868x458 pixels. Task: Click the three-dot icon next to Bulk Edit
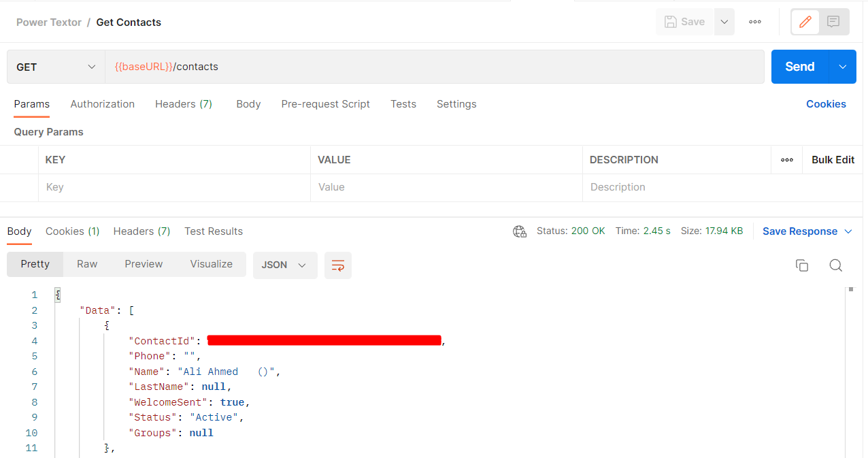coord(787,159)
